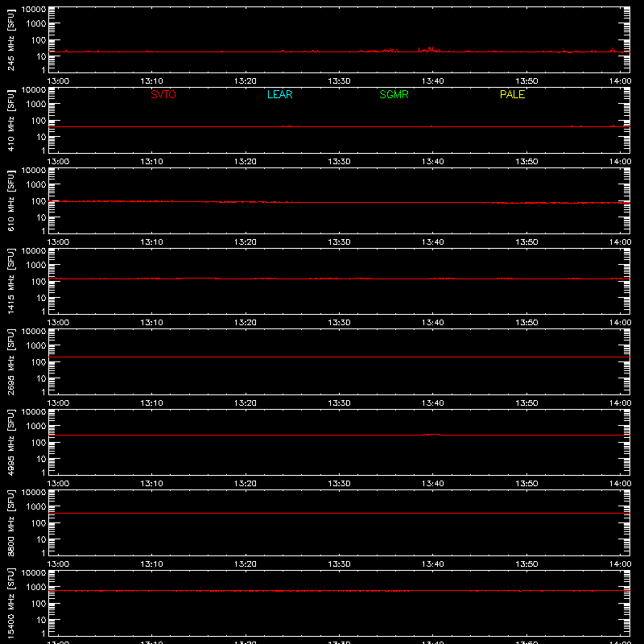Screen dimensions: 644x644
Task: Select the 8800 MHz [SFU] axis title
Action: pyautogui.click(x=10, y=523)
